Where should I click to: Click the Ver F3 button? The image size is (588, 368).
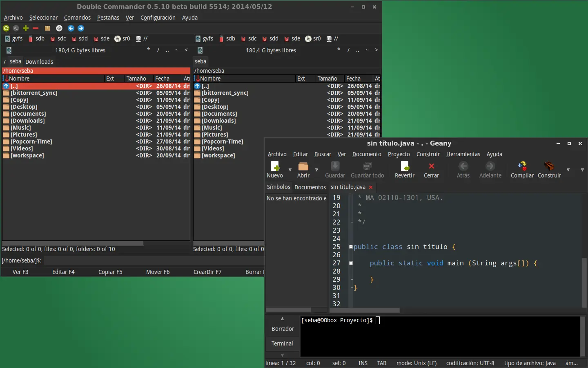tap(20, 272)
